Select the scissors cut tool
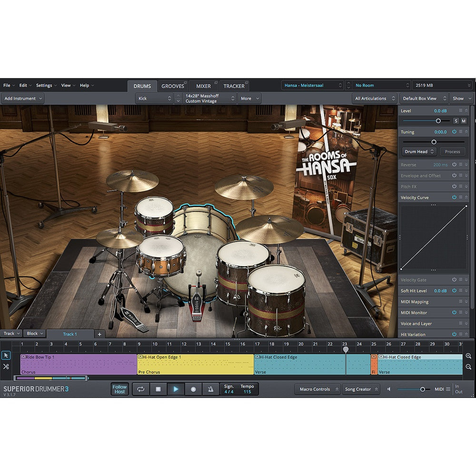 click(x=6, y=367)
